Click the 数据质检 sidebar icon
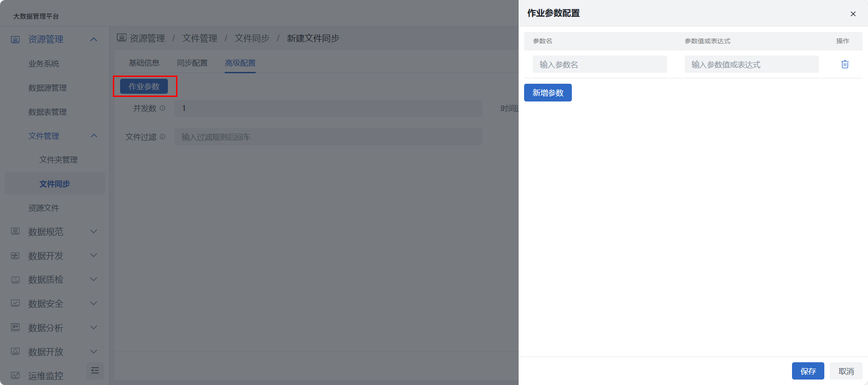The width and height of the screenshot is (868, 385). coord(15,279)
